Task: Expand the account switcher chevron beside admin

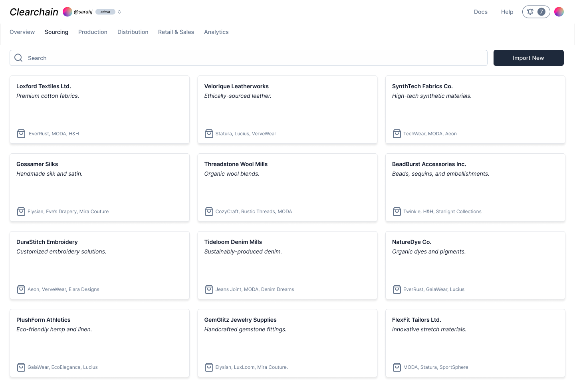Action: pos(119,12)
